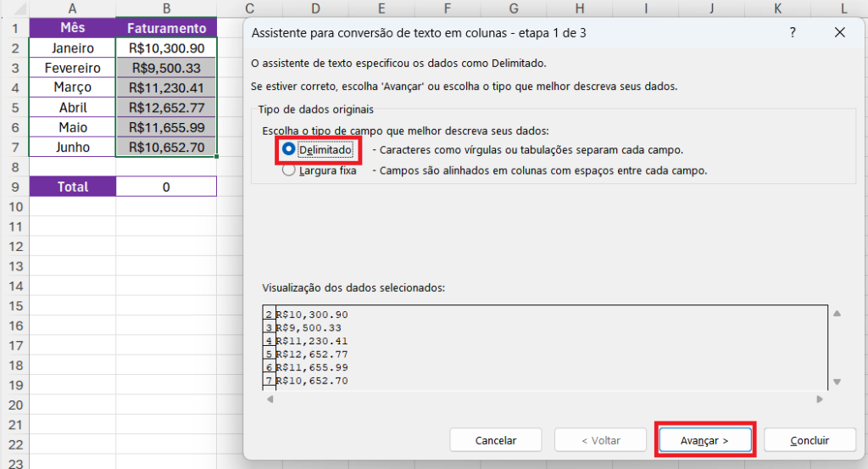Click the preview scroll up arrow

coord(837,314)
